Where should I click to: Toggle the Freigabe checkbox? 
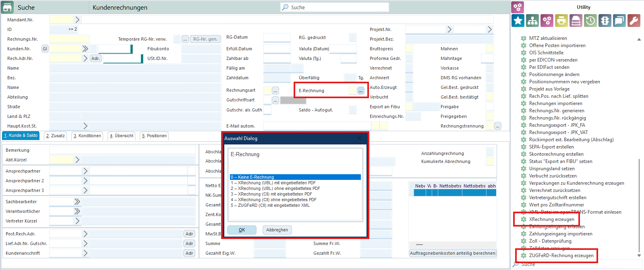coord(489,107)
